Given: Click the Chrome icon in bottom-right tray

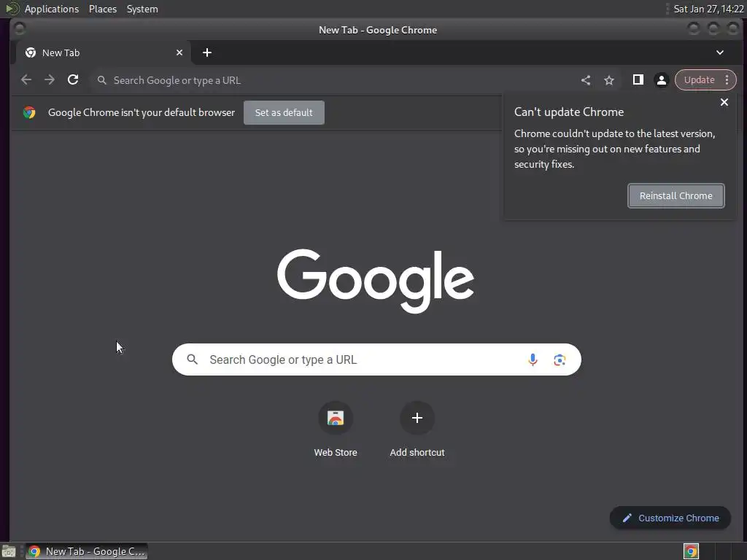Looking at the screenshot, I should pyautogui.click(x=691, y=551).
